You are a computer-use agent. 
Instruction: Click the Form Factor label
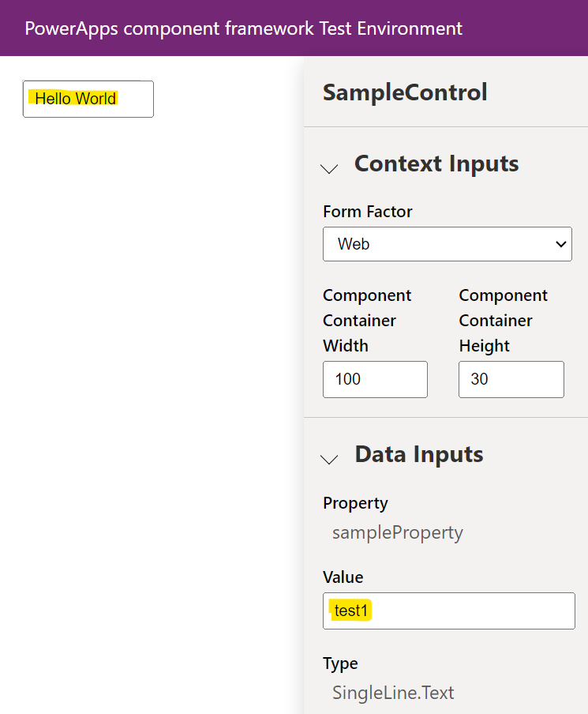click(x=367, y=212)
